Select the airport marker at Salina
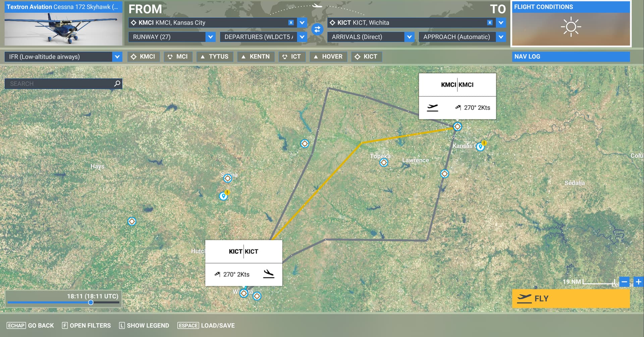This screenshot has height=337, width=644. tap(227, 178)
